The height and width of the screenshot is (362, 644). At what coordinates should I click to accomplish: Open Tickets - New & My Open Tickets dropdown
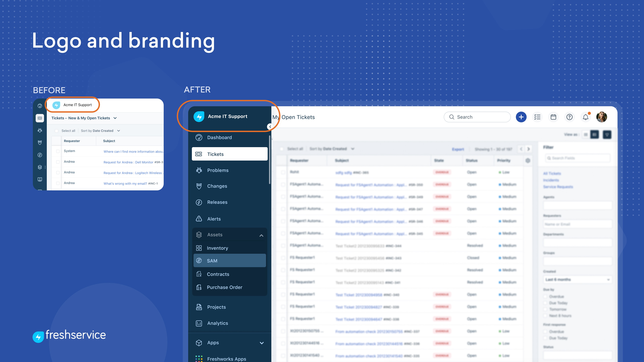[84, 118]
